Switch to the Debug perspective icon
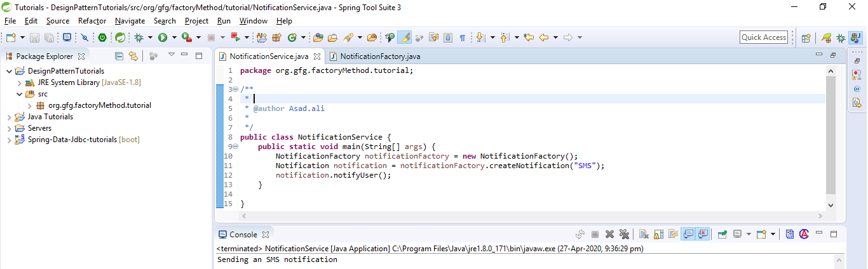This screenshot has width=868, height=269. pos(841,37)
